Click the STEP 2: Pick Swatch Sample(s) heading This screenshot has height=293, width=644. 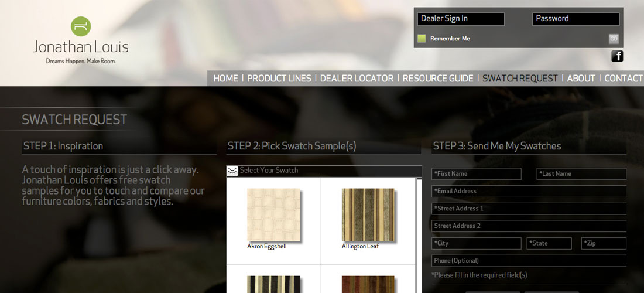point(292,146)
